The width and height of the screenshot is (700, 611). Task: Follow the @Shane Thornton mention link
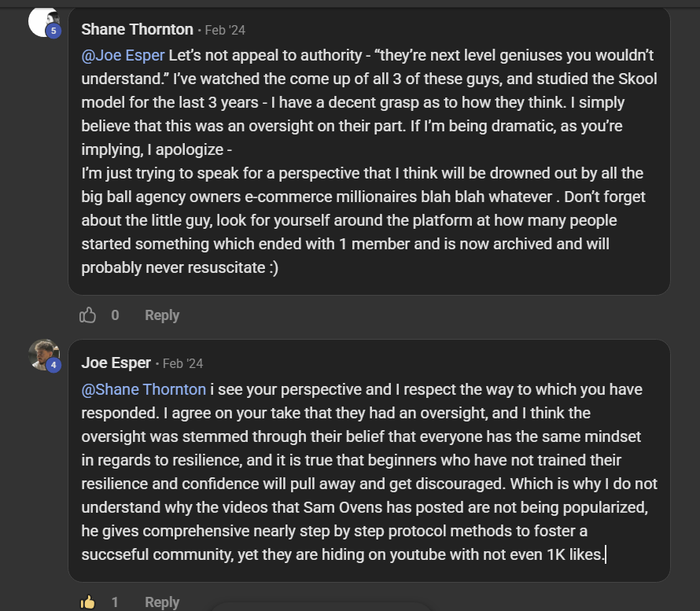pos(143,389)
